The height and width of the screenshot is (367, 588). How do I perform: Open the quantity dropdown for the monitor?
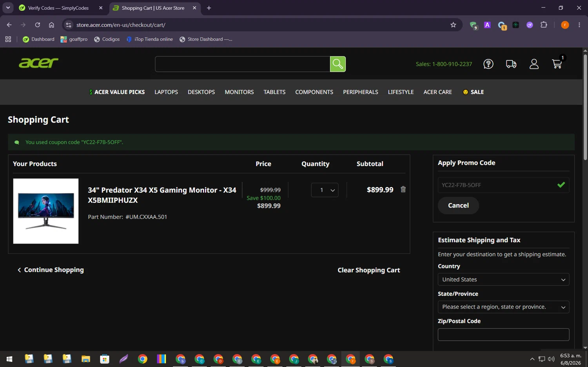pos(325,190)
